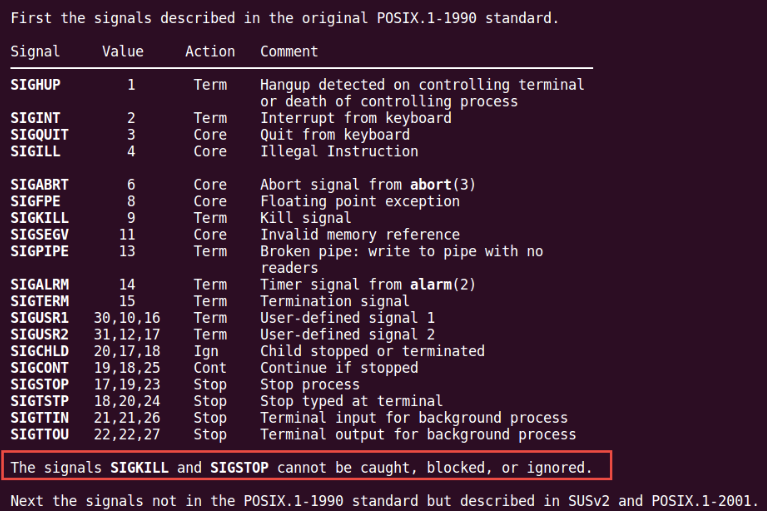Screen dimensions: 767x511
Task: Select the SIGSTOP row name
Action: [40, 384]
